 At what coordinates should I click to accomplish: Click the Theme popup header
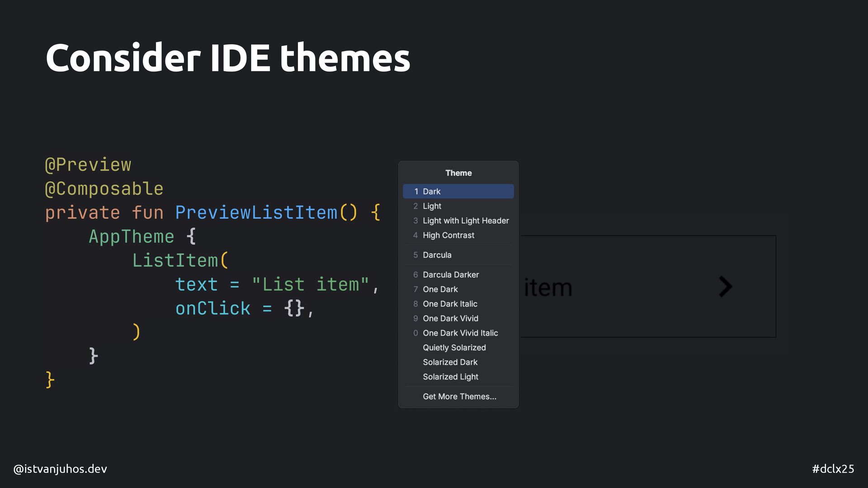tap(458, 173)
